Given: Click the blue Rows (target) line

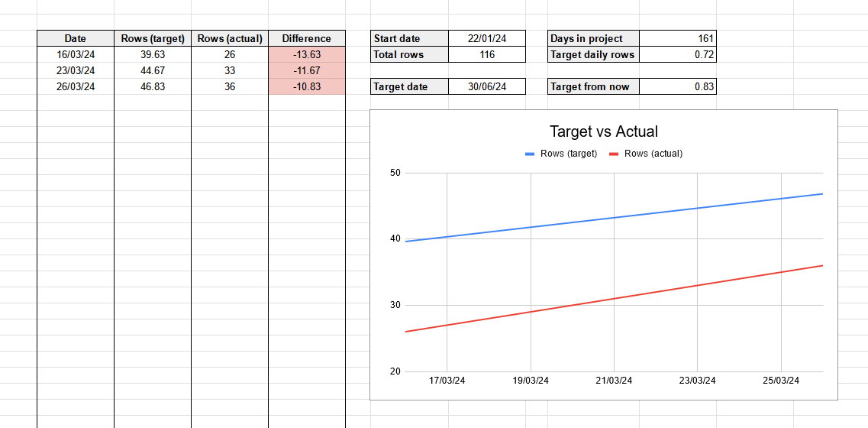Looking at the screenshot, I should (x=614, y=217).
